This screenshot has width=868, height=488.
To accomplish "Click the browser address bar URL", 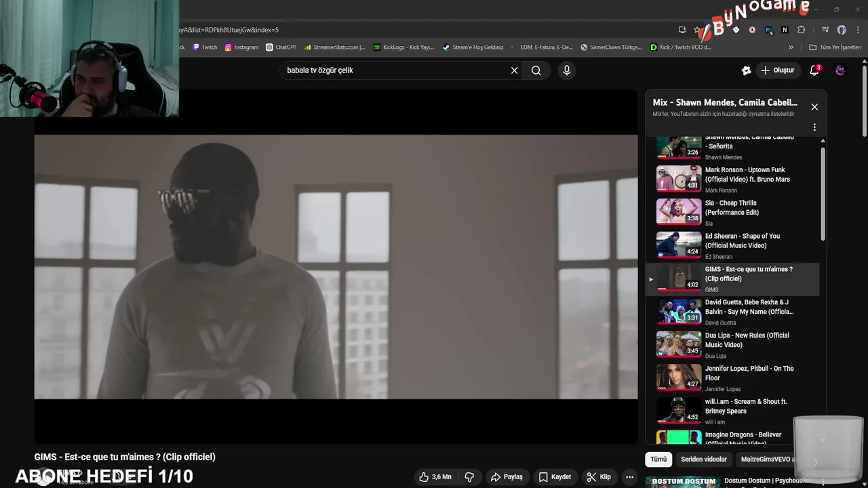I will pos(229,30).
